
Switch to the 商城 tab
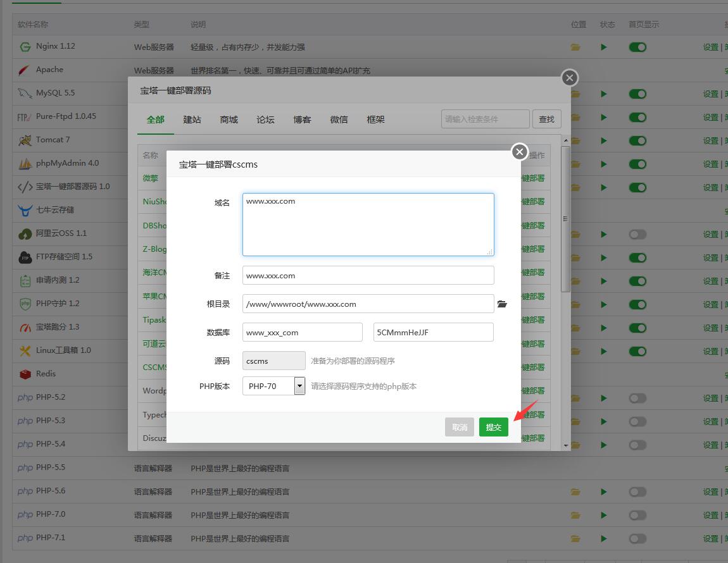(229, 120)
